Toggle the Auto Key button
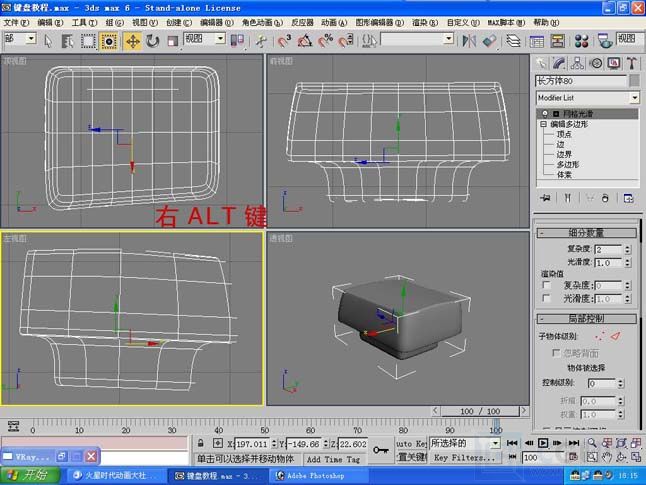 (411, 443)
